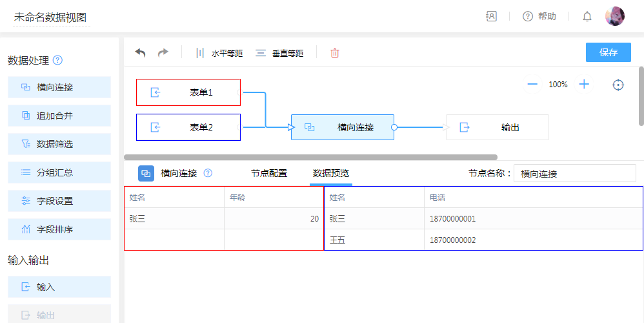Switch to the 数据预览 tab
The image size is (644, 323).
(x=331, y=173)
